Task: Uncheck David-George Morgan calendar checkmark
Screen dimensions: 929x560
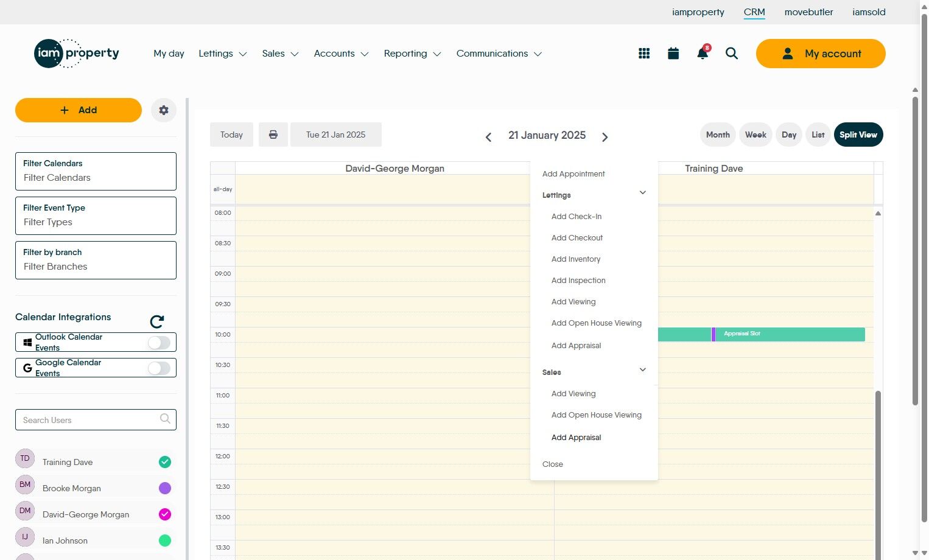Action: point(165,514)
